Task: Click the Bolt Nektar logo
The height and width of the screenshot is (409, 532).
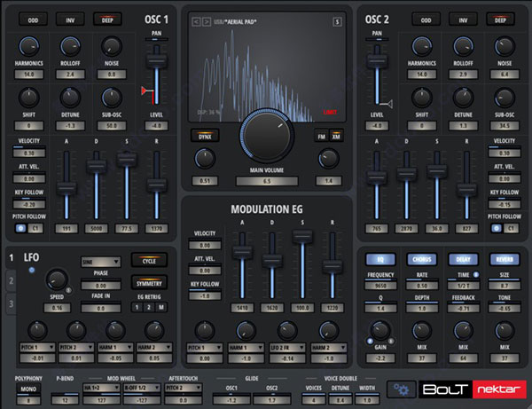Action: coord(473,389)
